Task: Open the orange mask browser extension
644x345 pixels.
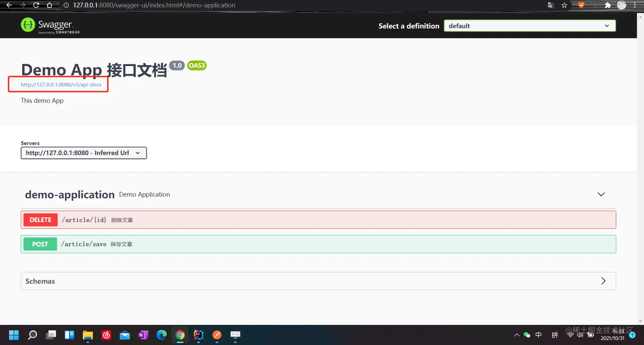Action: [x=581, y=5]
